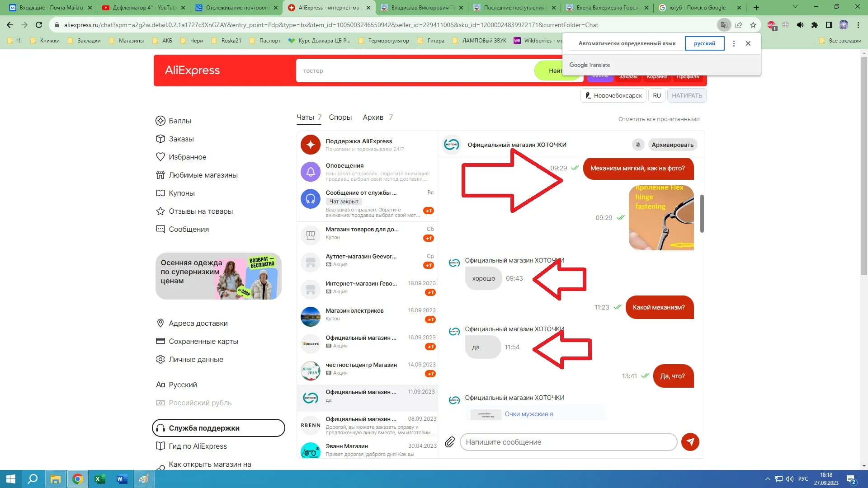The image size is (868, 488).
Task: Open Excel from the Windows taskbar
Action: pyautogui.click(x=99, y=479)
